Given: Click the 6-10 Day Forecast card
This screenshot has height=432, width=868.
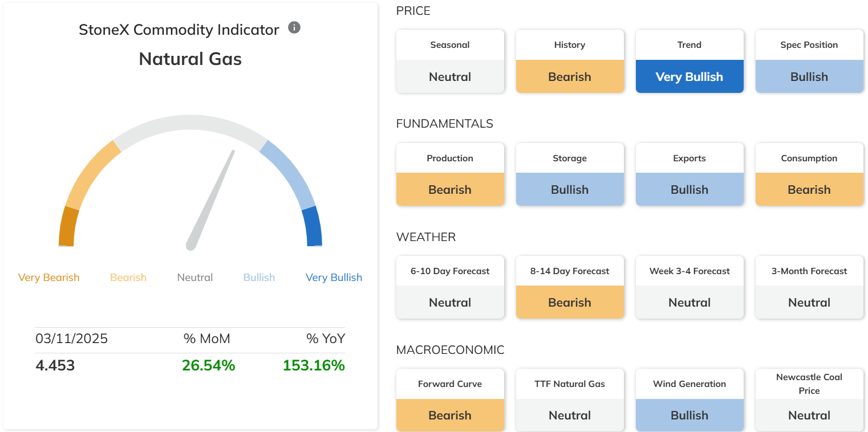Looking at the screenshot, I should pos(450,287).
